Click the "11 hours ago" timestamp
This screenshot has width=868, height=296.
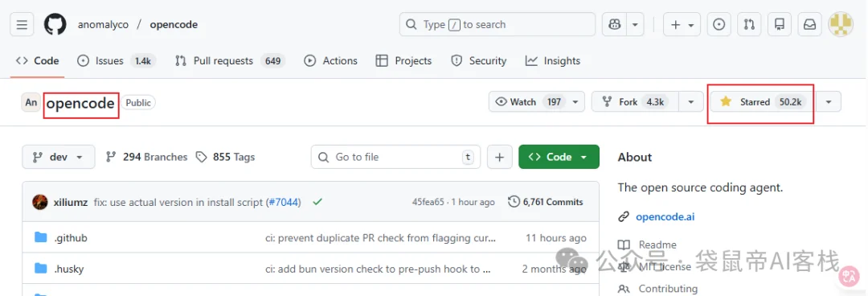[x=556, y=238]
